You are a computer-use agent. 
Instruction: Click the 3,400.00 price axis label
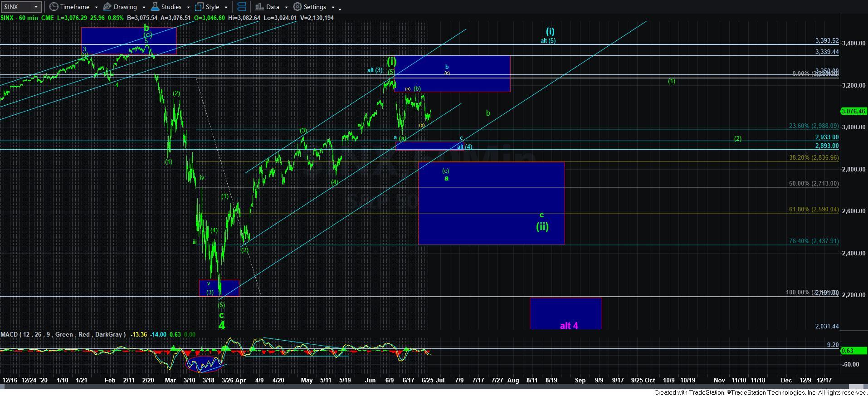tap(853, 43)
